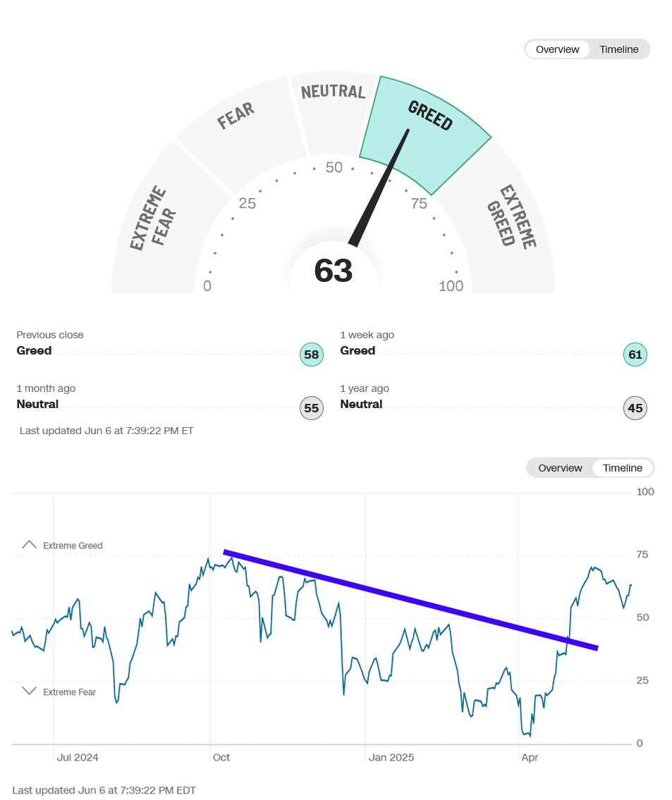Select Overview in the upper toggle
This screenshot has height=800, width=672.
coord(557,49)
